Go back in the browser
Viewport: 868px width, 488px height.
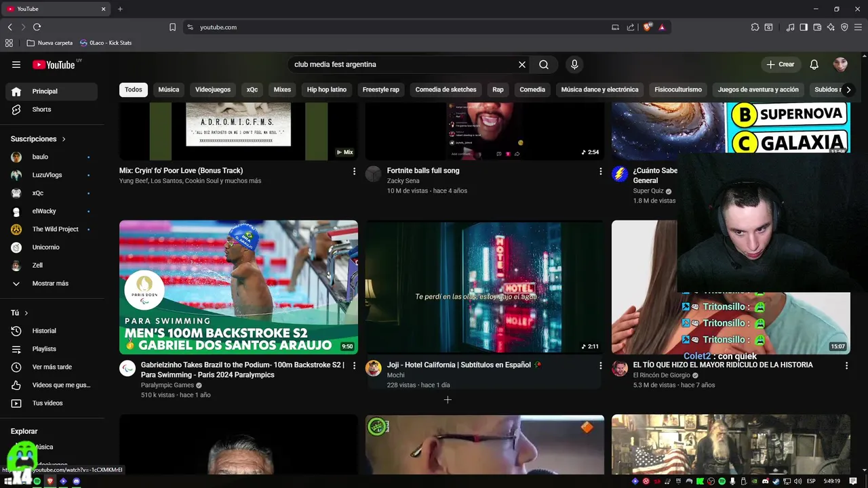pos(10,27)
